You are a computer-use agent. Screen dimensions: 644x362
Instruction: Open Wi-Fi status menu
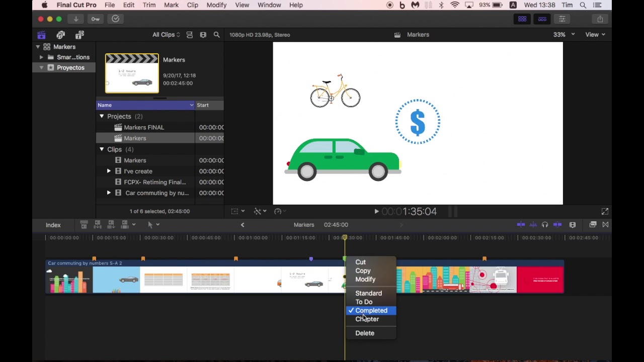tap(455, 5)
